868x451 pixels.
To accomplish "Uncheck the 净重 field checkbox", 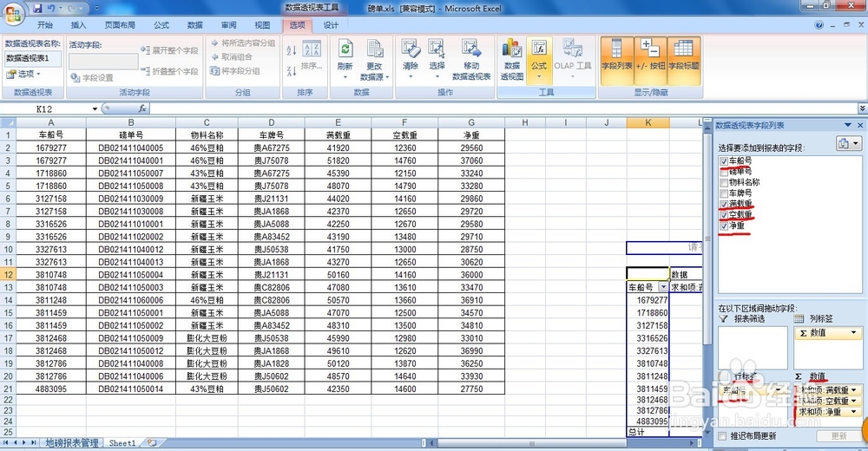I will click(724, 225).
